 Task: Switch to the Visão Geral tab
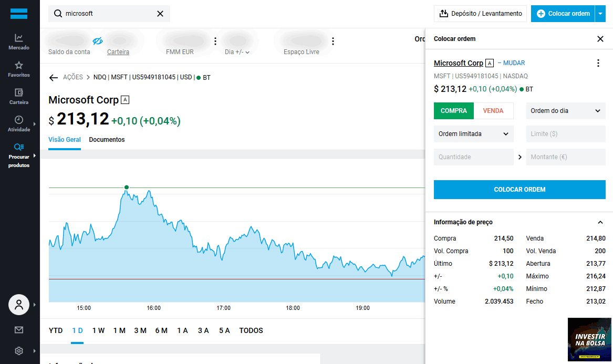tap(65, 140)
